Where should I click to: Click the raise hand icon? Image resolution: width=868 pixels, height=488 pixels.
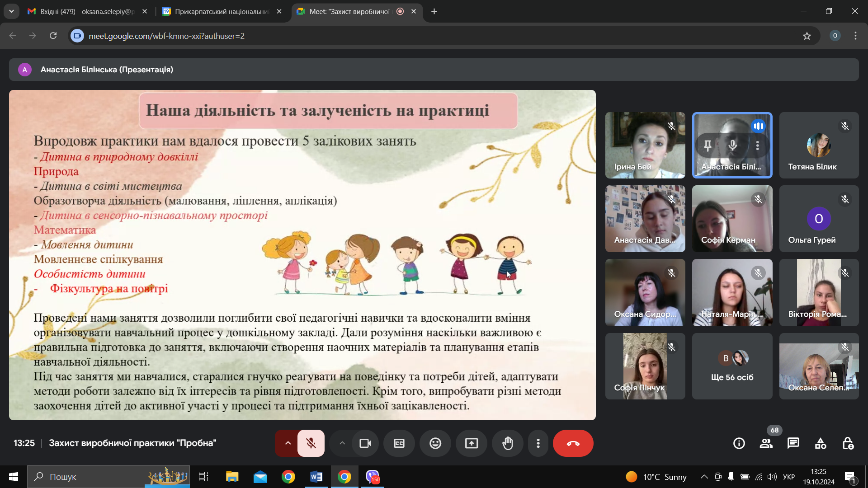click(507, 443)
